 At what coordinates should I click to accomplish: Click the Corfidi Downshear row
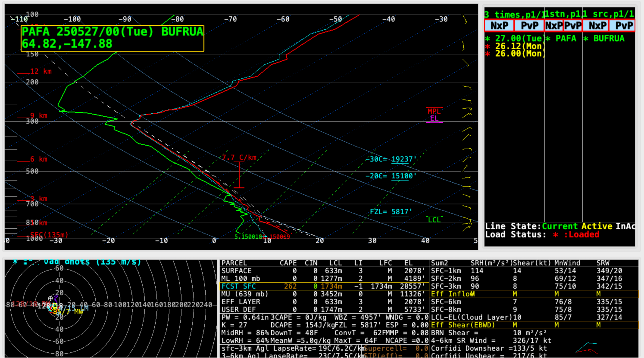(x=489, y=348)
